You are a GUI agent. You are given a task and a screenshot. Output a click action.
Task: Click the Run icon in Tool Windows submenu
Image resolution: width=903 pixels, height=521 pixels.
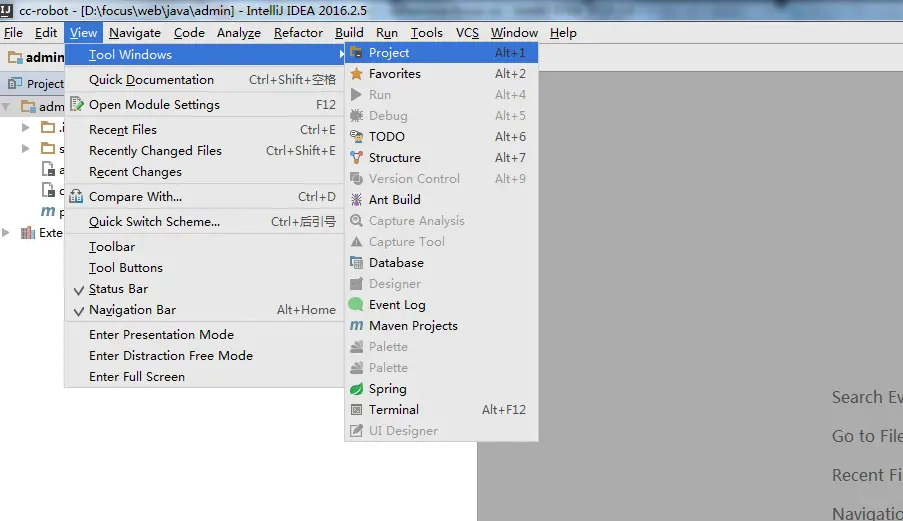tap(356, 94)
